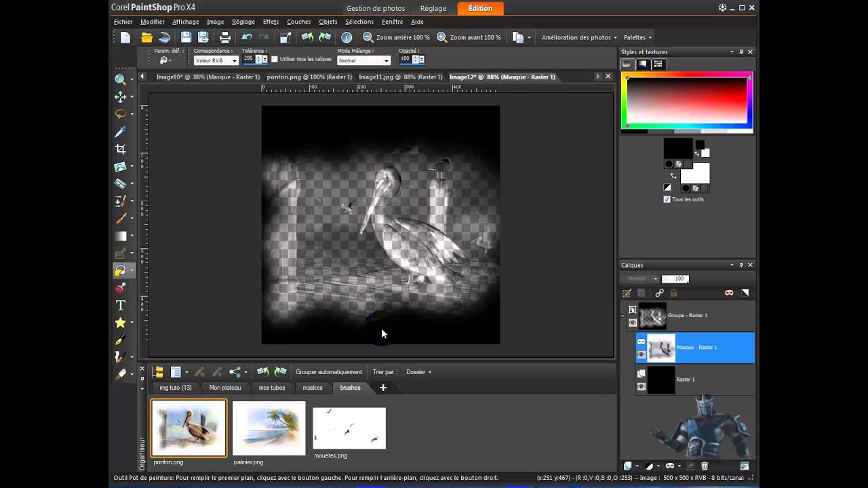Toggle visibility of Masque - Raster 1
Screen dimensions: 868x488
point(642,354)
